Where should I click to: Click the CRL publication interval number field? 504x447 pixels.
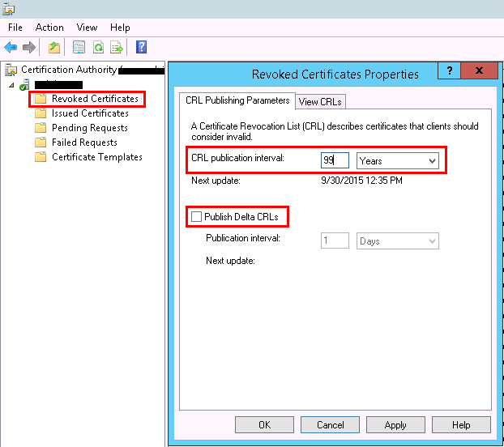[334, 161]
